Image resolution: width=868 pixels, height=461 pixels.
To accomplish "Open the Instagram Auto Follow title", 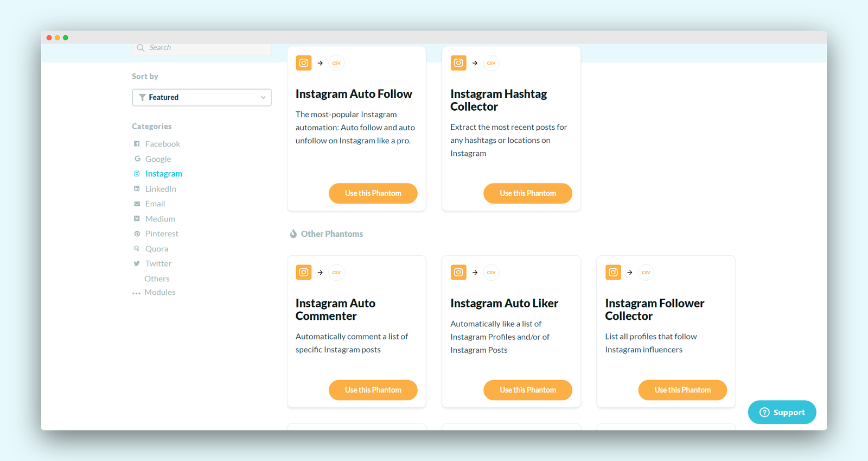I will tap(354, 94).
